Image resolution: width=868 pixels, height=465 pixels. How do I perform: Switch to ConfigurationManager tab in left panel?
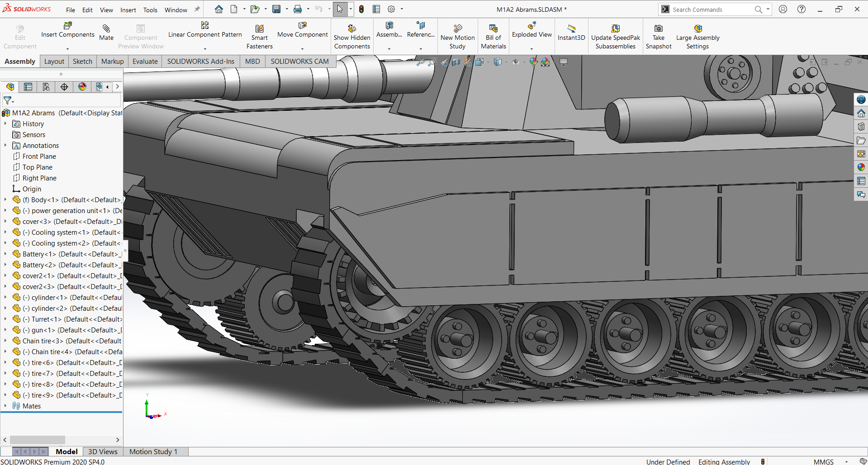pos(46,87)
